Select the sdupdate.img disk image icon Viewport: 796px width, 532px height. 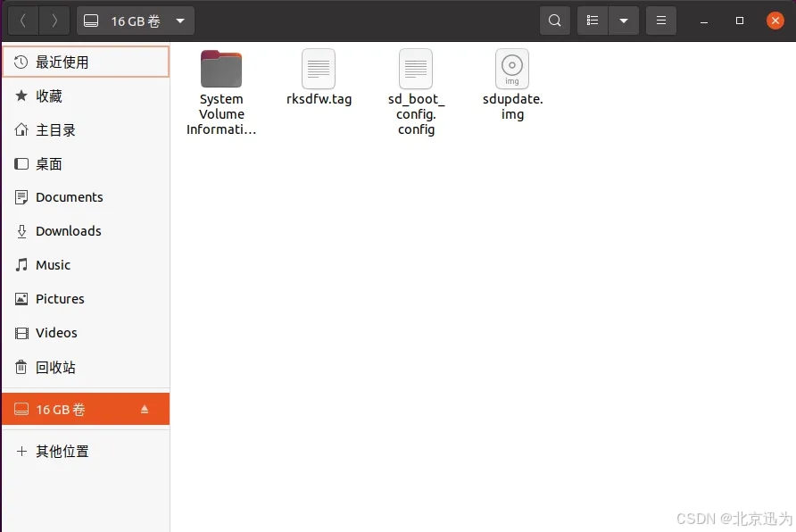pos(512,69)
